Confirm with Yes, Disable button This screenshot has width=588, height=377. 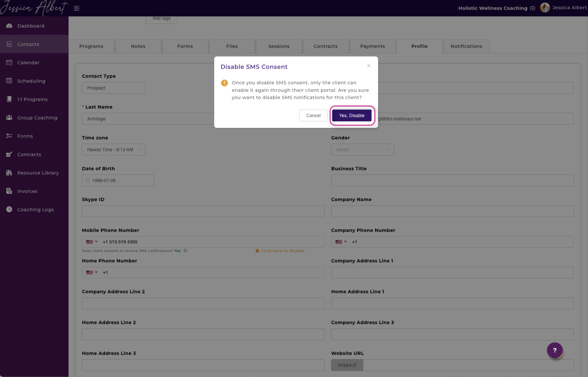(x=352, y=116)
